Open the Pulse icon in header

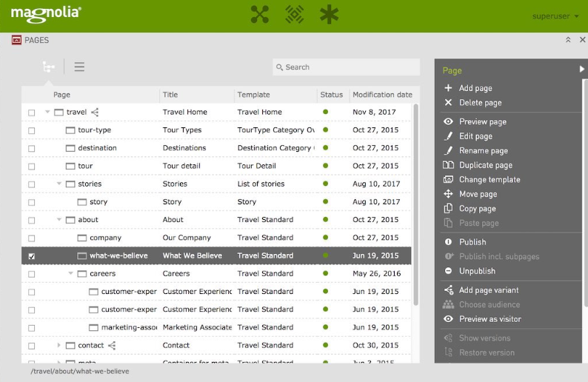(x=295, y=15)
